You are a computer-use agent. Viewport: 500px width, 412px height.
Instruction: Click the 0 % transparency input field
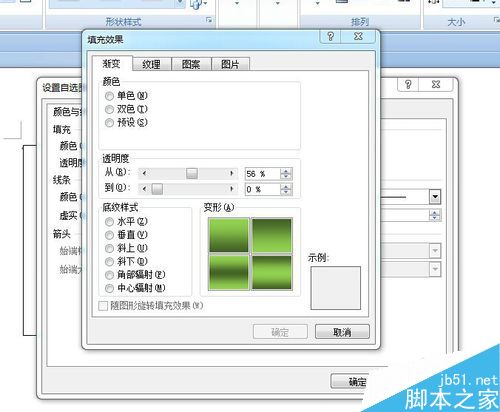click(262, 189)
